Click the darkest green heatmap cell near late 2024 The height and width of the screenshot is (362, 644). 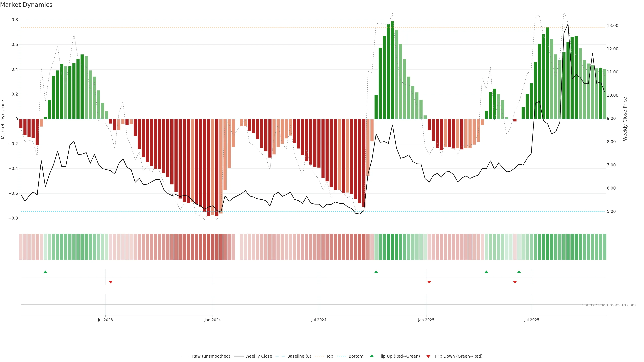[392, 247]
